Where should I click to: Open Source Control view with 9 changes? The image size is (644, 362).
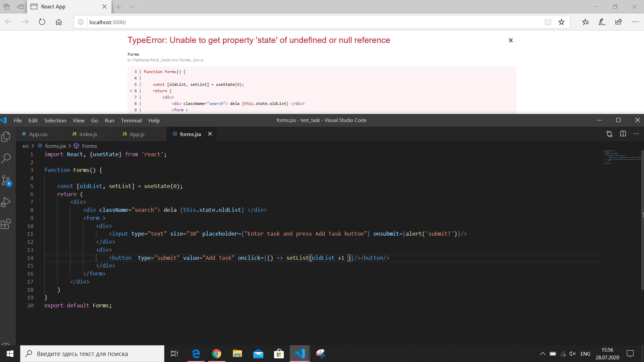click(x=6, y=181)
